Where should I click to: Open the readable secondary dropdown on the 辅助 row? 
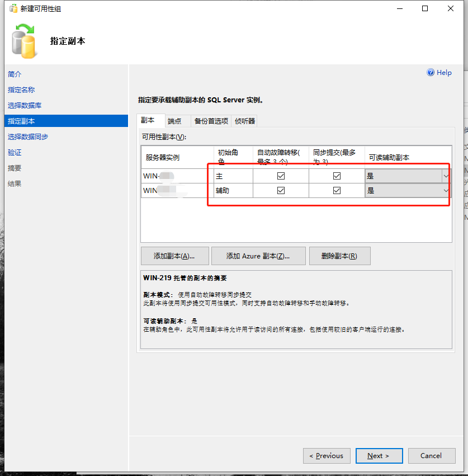pyautogui.click(x=445, y=191)
